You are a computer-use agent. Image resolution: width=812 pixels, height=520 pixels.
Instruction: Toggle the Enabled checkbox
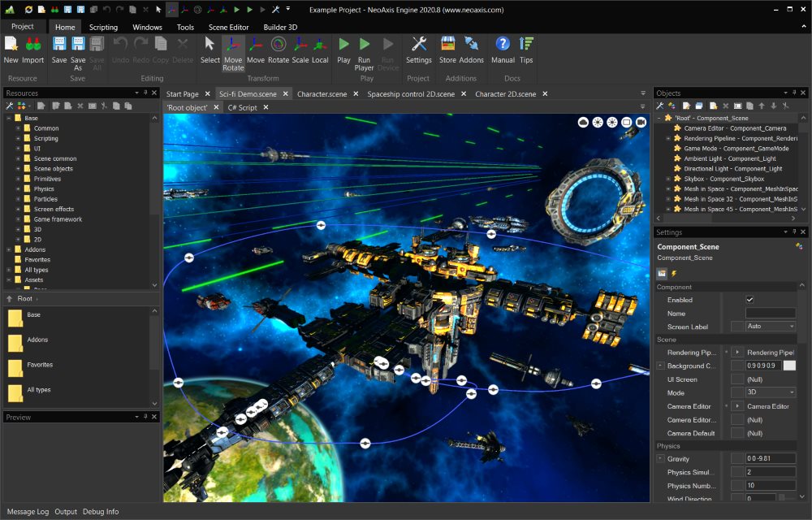point(749,300)
